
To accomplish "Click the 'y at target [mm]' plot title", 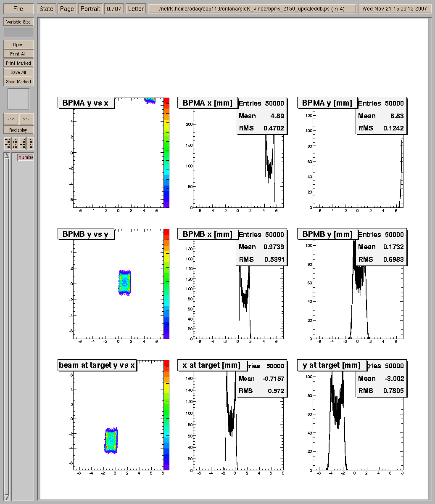I will point(332,365).
